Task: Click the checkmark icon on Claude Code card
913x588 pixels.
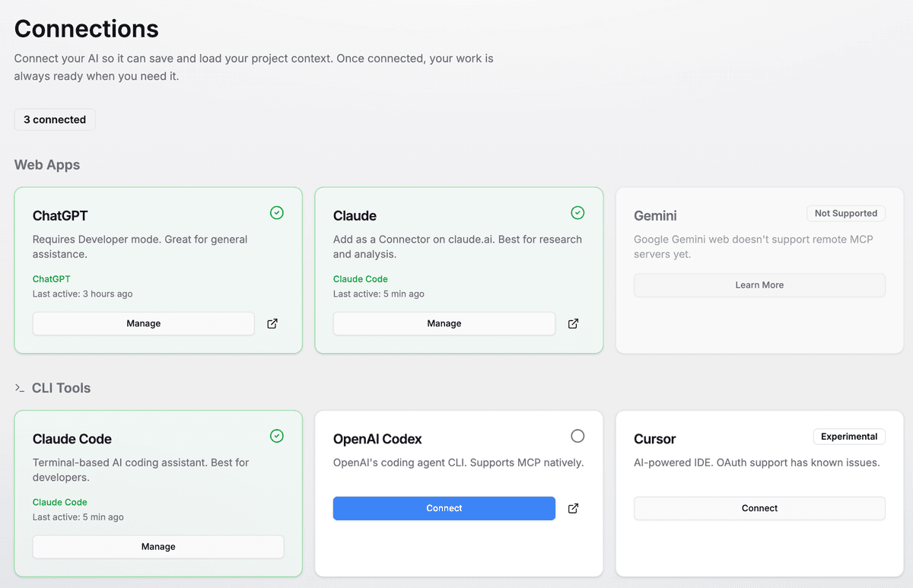Action: click(x=276, y=436)
